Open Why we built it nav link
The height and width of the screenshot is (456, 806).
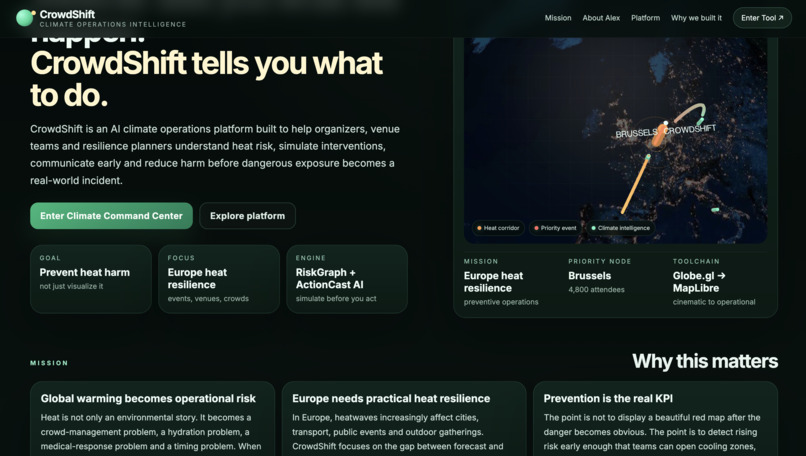click(696, 18)
